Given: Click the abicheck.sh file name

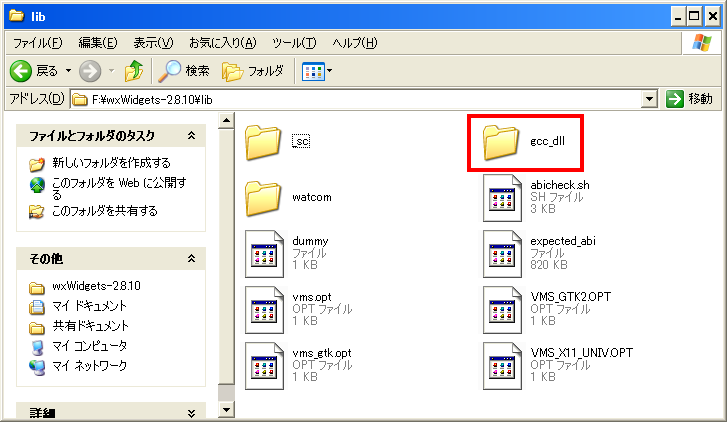Looking at the screenshot, I should coord(560,185).
